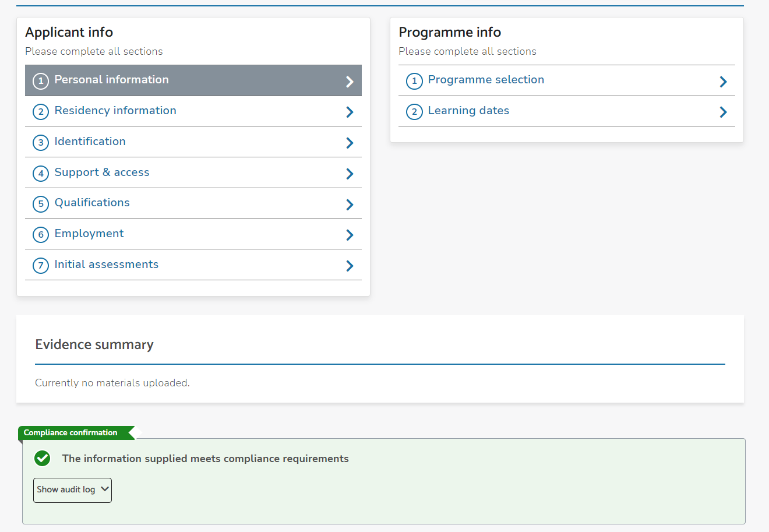Go to the Identification section
The image size is (769, 532).
pyautogui.click(x=193, y=142)
